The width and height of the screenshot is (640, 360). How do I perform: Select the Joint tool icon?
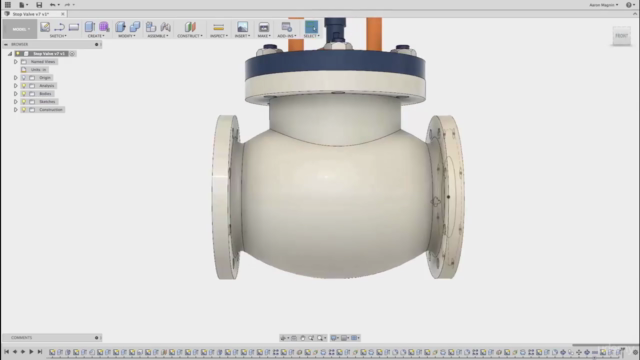coord(165,27)
